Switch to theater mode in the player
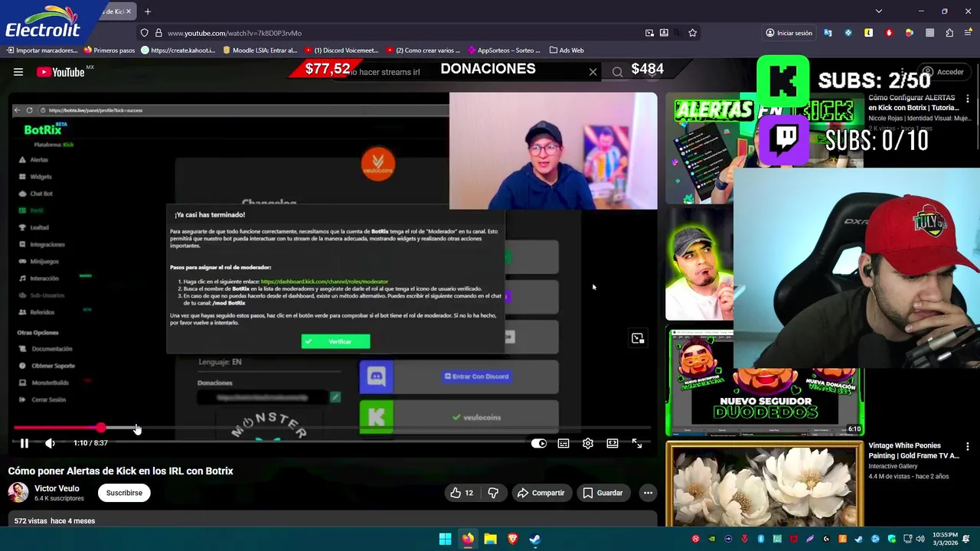The width and height of the screenshot is (980, 551). (612, 443)
